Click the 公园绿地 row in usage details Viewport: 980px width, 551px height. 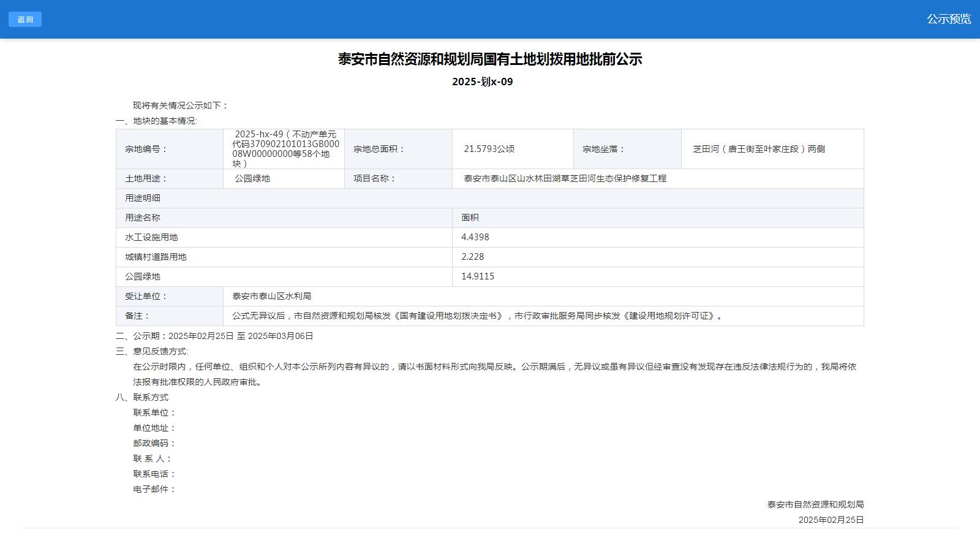143,276
